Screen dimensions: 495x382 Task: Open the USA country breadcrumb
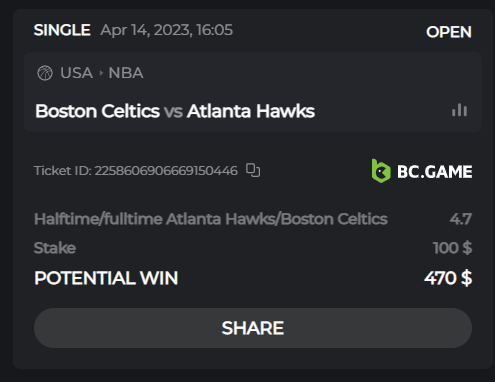pos(76,73)
